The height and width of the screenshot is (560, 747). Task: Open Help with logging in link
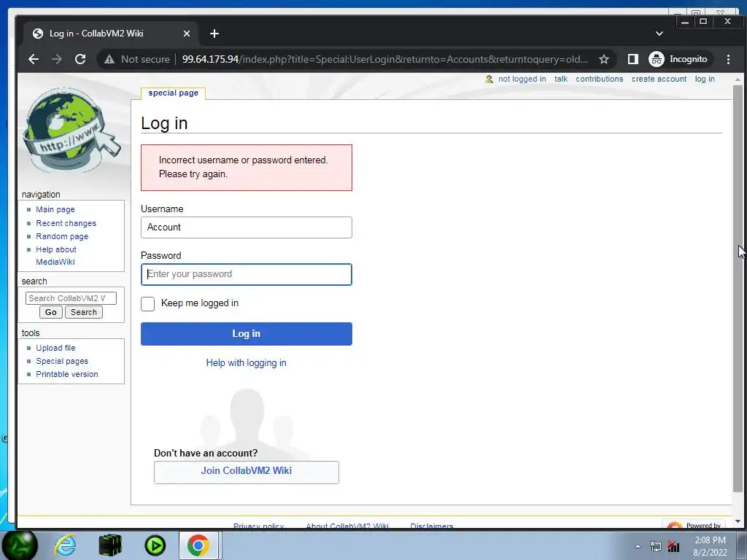pyautogui.click(x=246, y=363)
